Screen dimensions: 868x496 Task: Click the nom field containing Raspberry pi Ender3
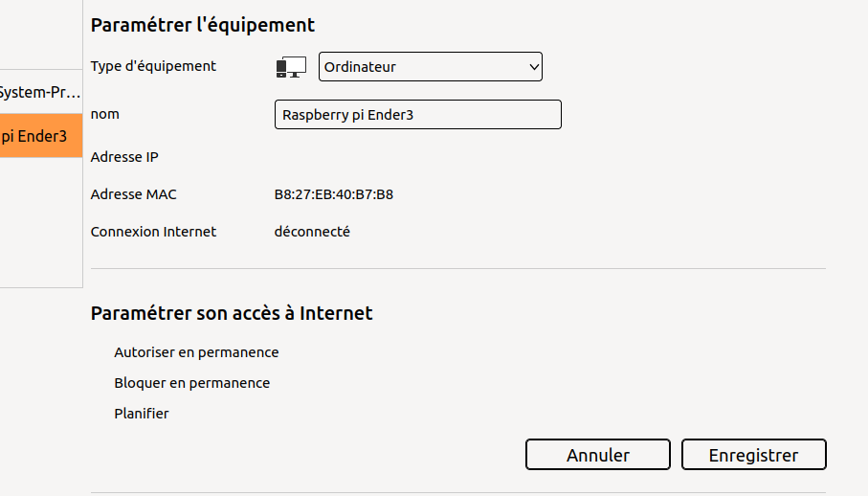pyautogui.click(x=417, y=115)
